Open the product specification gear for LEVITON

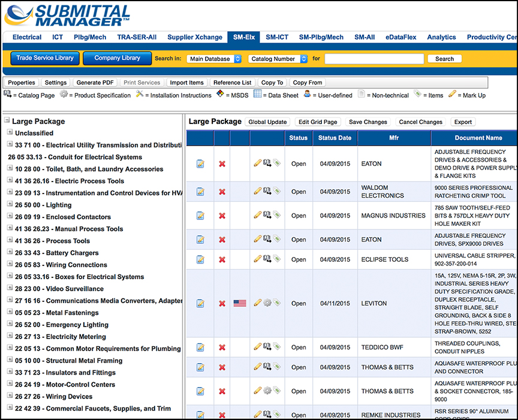[267, 303]
